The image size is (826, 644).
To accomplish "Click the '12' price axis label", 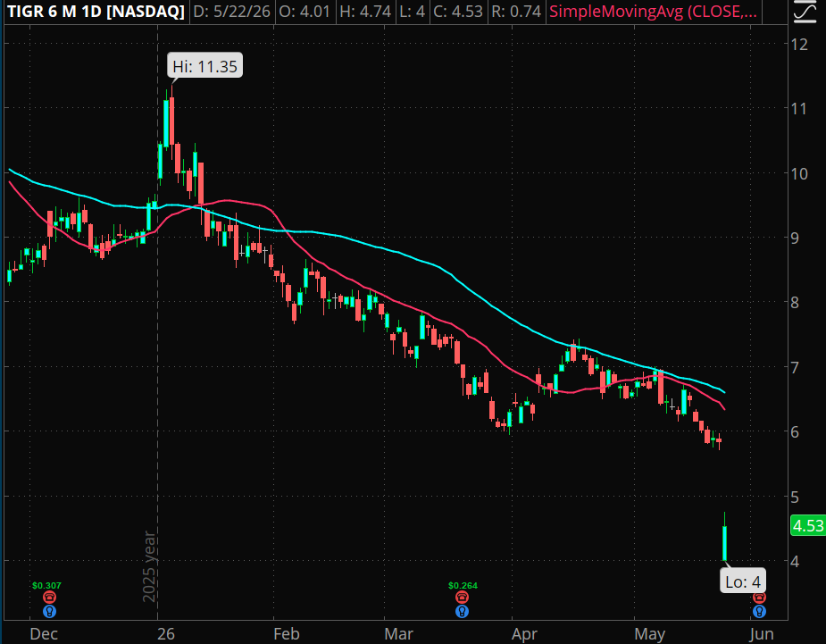I will [800, 45].
